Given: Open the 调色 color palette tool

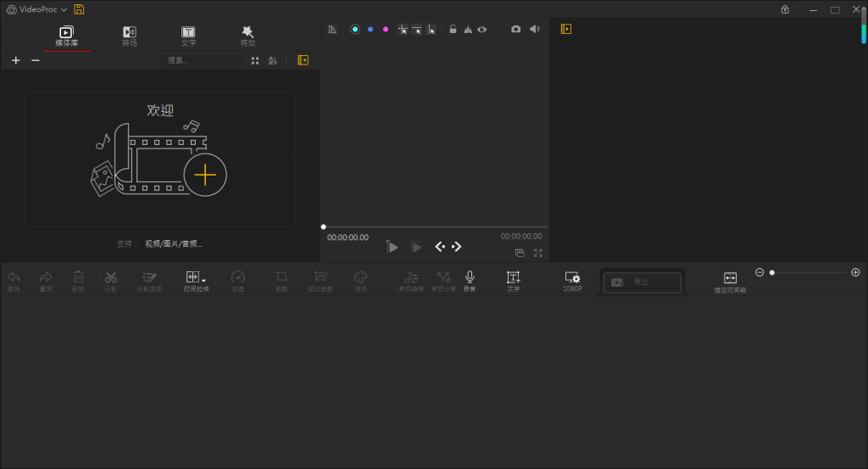Looking at the screenshot, I should point(361,281).
